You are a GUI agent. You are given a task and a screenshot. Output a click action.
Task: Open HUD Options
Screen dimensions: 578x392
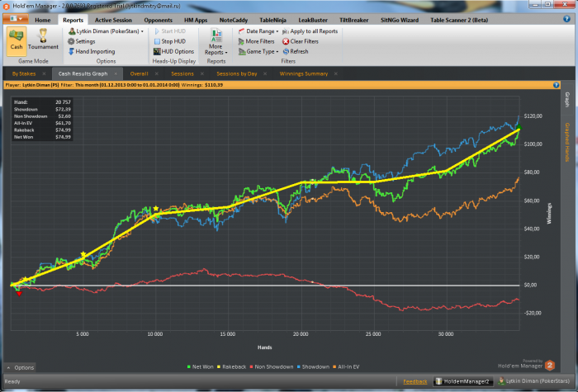pos(173,51)
